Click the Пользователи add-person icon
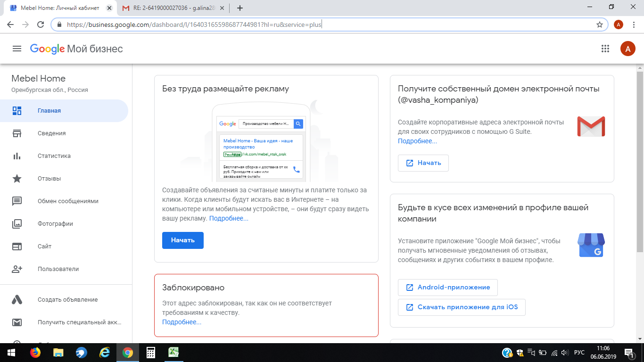Image resolution: width=644 pixels, height=362 pixels. point(17,269)
